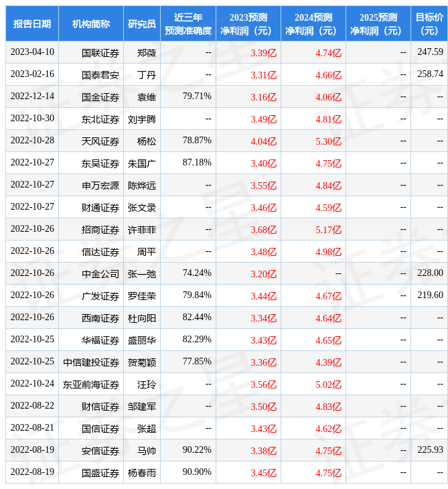Click accuracy value 79.71%
This screenshot has height=489, width=448.
tap(197, 96)
